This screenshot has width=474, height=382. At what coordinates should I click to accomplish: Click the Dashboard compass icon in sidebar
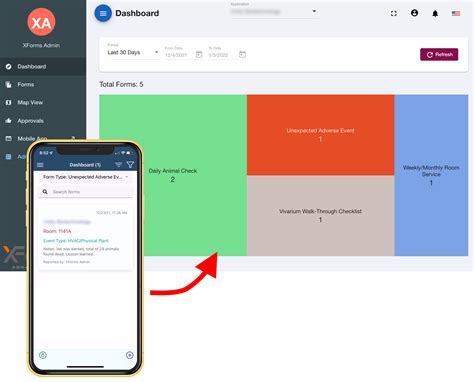coord(9,67)
